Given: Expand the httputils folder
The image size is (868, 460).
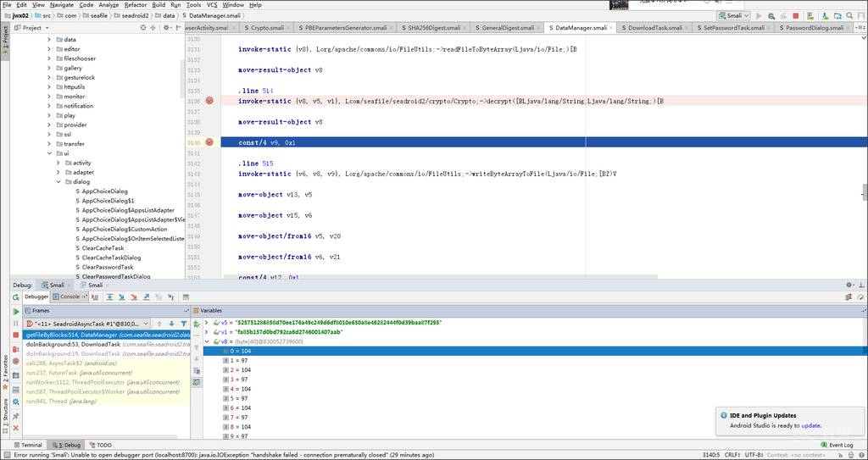Looking at the screenshot, I should [x=49, y=87].
